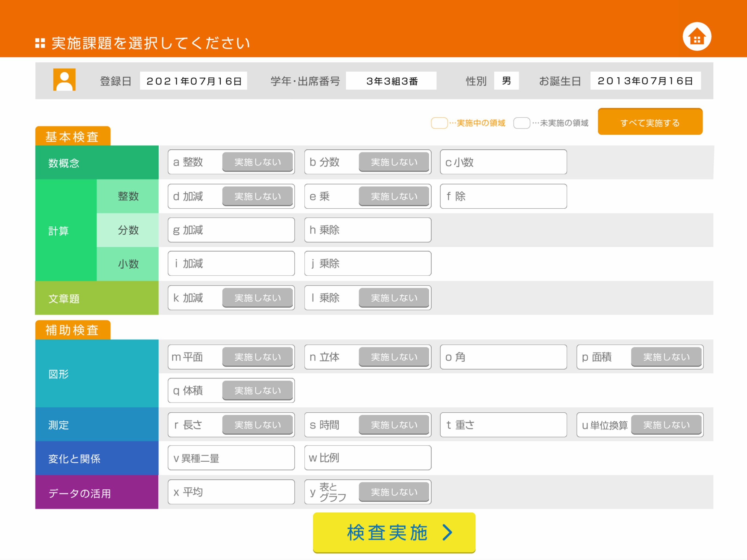Image resolution: width=747 pixels, height=560 pixels.
Task: Click the o 角 task box
Action: tap(503, 357)
